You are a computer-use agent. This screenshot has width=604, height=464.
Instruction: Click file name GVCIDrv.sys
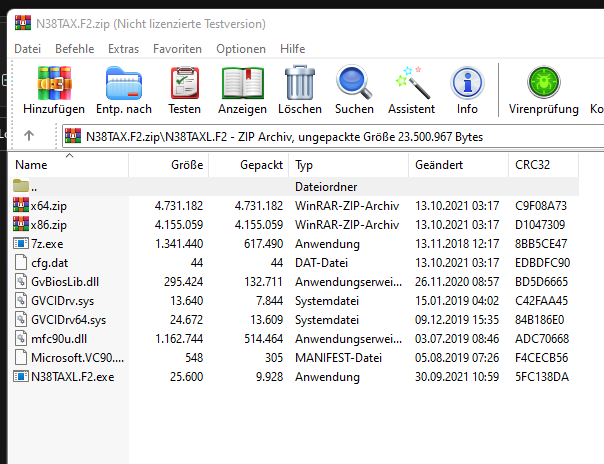pyautogui.click(x=62, y=301)
